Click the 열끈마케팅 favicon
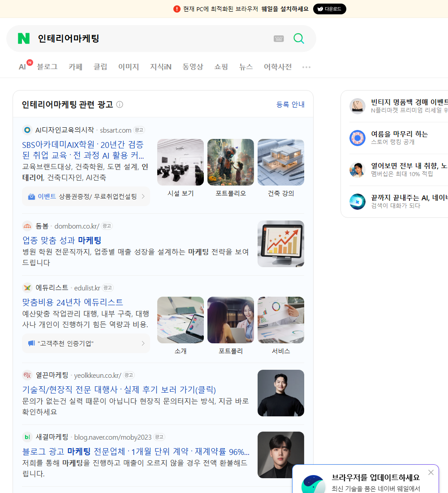 pyautogui.click(x=27, y=375)
